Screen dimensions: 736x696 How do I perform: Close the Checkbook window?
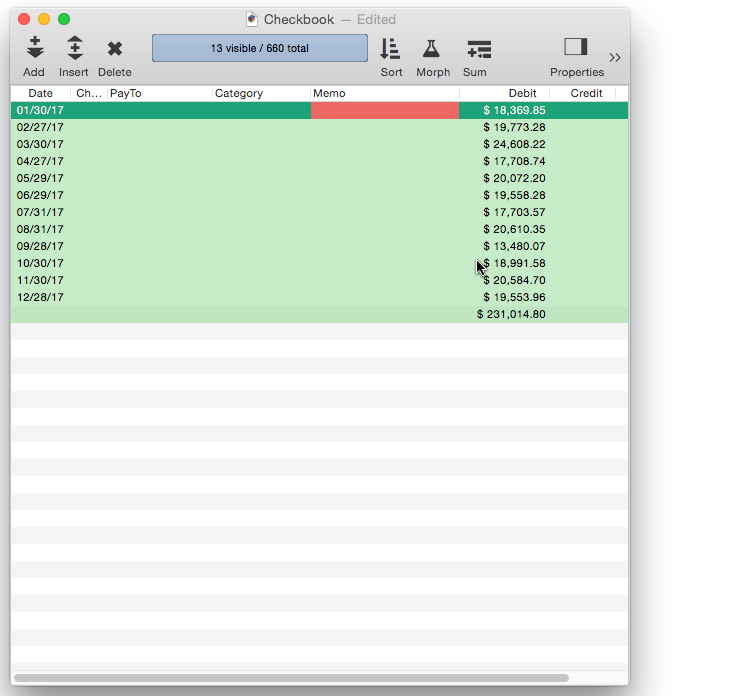pyautogui.click(x=24, y=19)
